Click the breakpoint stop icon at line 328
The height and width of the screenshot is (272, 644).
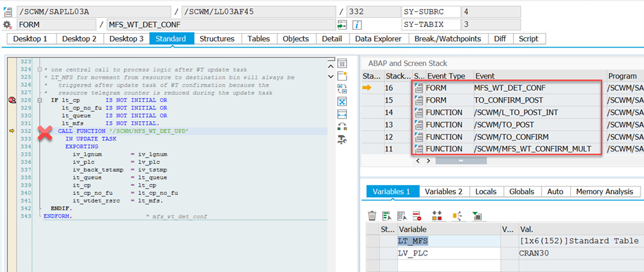tap(12, 100)
